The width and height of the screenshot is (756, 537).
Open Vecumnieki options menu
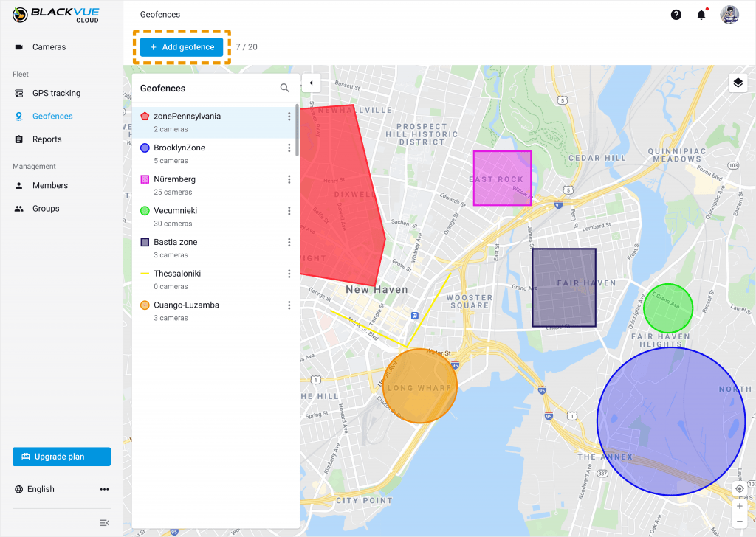(289, 210)
